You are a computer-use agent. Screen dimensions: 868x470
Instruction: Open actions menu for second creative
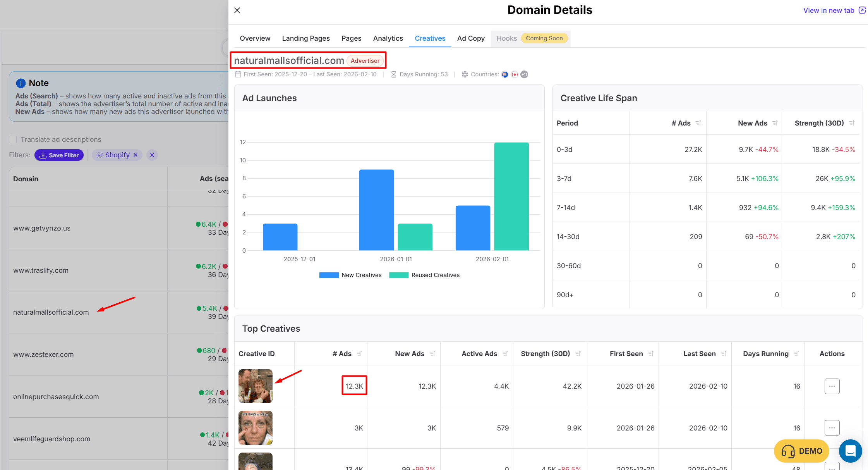[832, 428]
